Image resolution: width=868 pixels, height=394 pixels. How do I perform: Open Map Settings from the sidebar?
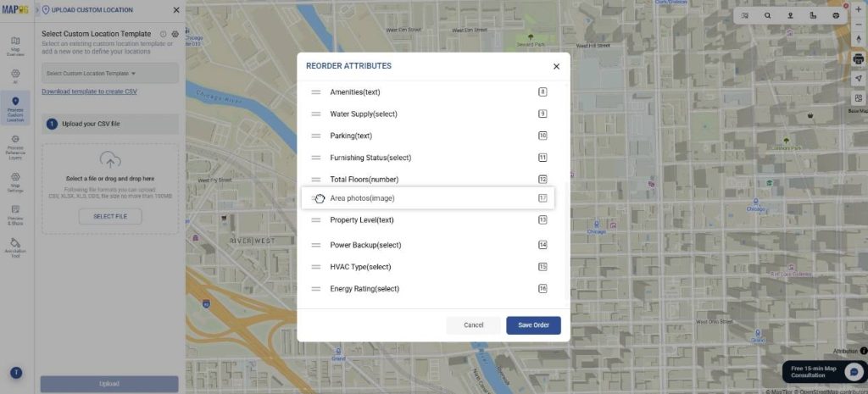pyautogui.click(x=15, y=180)
